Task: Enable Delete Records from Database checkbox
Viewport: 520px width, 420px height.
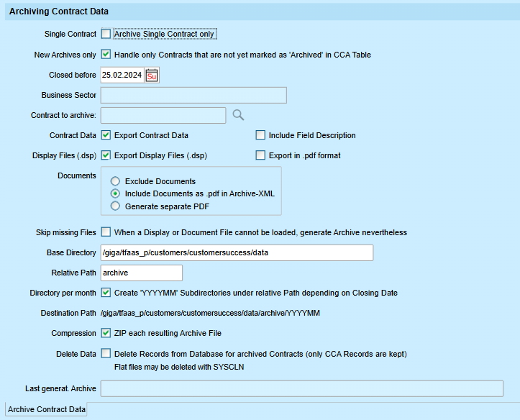Action: [106, 353]
